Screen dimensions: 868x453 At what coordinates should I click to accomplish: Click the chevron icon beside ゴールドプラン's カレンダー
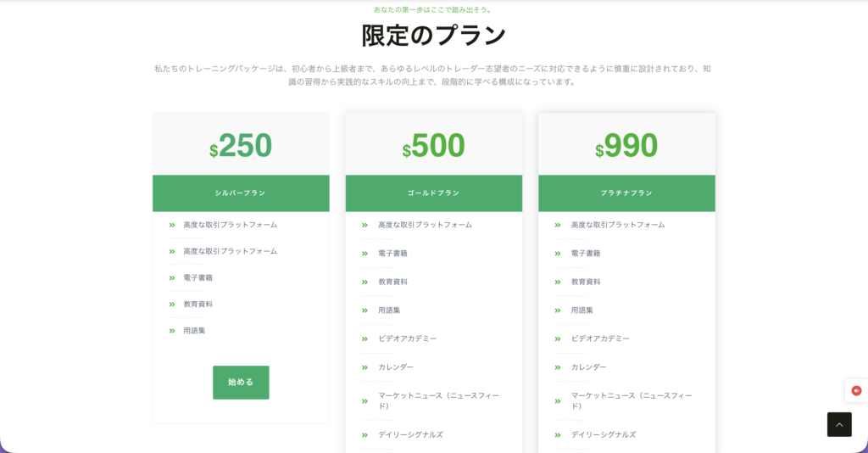click(x=364, y=367)
